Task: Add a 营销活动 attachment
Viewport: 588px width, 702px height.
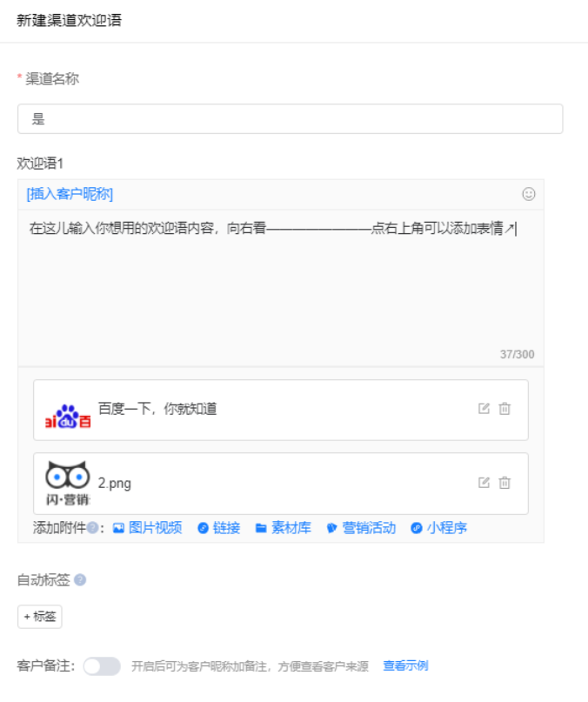Action: pyautogui.click(x=361, y=528)
